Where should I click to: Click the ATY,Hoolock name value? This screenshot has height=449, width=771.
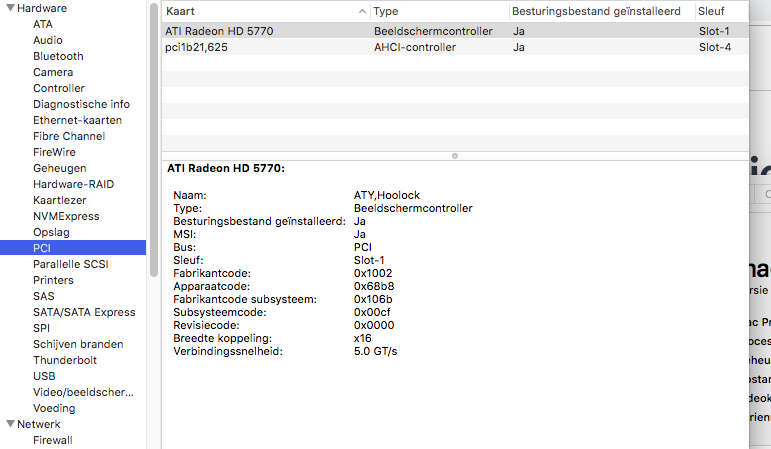[x=386, y=195]
